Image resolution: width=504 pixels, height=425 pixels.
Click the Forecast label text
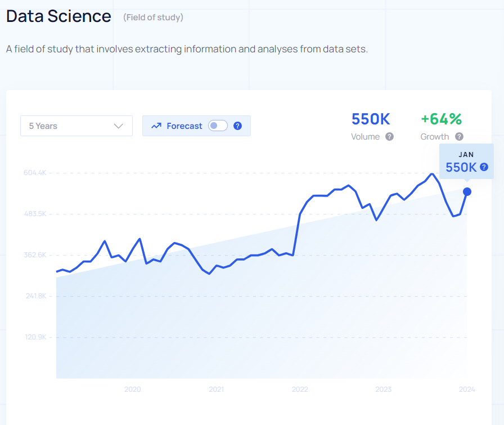coord(184,126)
